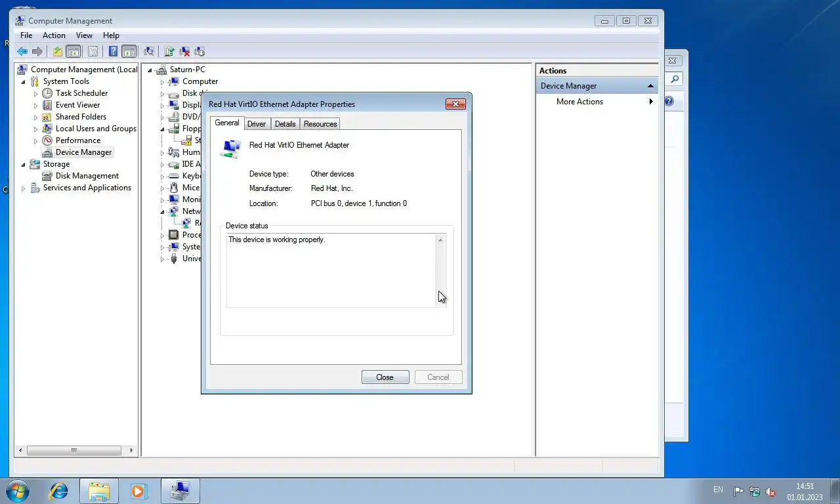Image resolution: width=840 pixels, height=504 pixels.
Task: Select the Human Interface Devices icon
Action: (173, 152)
